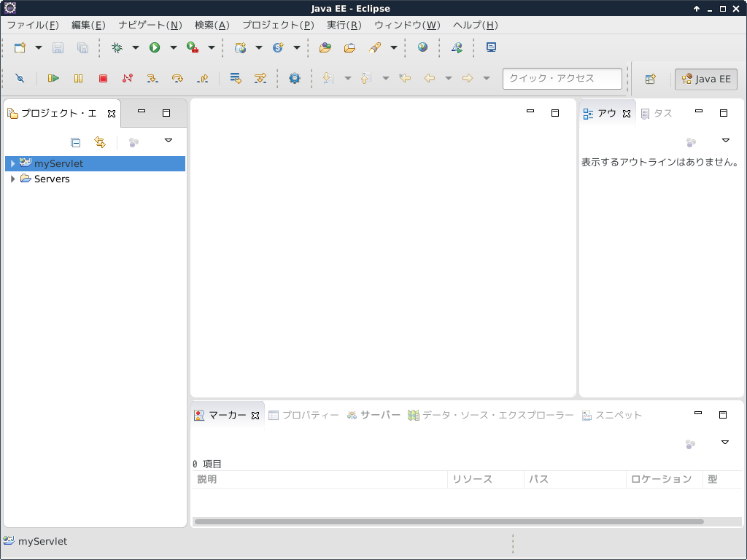Switch to the サーバー tab

(x=373, y=415)
